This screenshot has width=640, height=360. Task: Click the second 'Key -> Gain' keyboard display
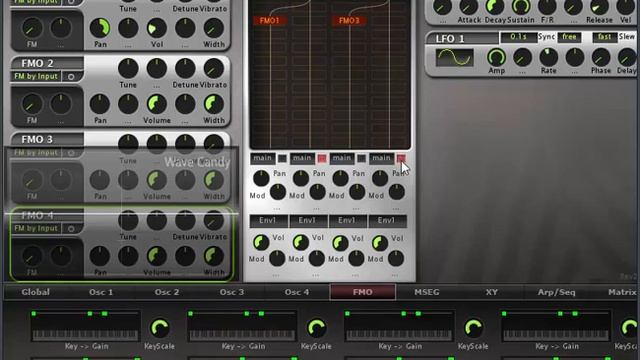click(x=242, y=326)
